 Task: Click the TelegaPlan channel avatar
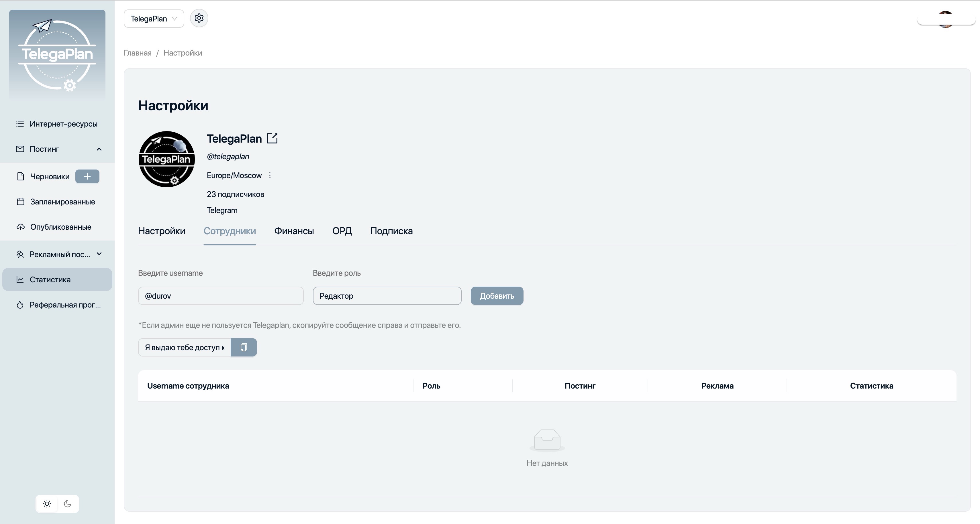click(167, 159)
